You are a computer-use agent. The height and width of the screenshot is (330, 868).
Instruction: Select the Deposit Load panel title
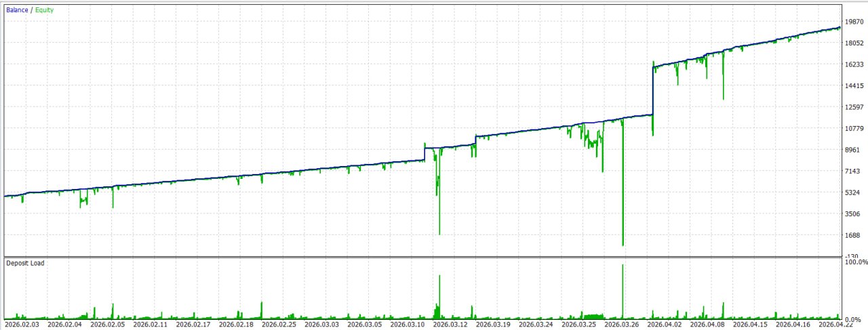tap(25, 263)
